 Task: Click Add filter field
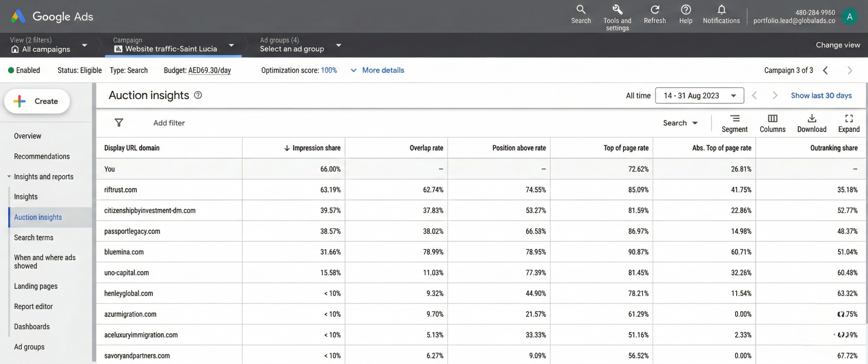[169, 123]
